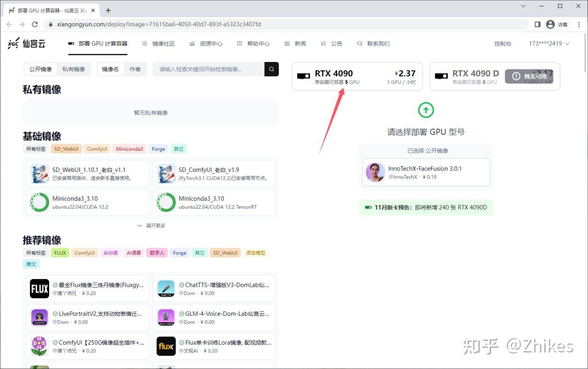Click the InnoTechX-FaceFusion avatar
Viewport: 588px width, 369px height.
pos(375,172)
